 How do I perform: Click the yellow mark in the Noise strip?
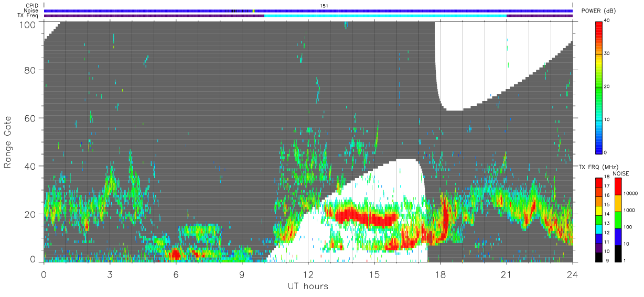coord(253,10)
